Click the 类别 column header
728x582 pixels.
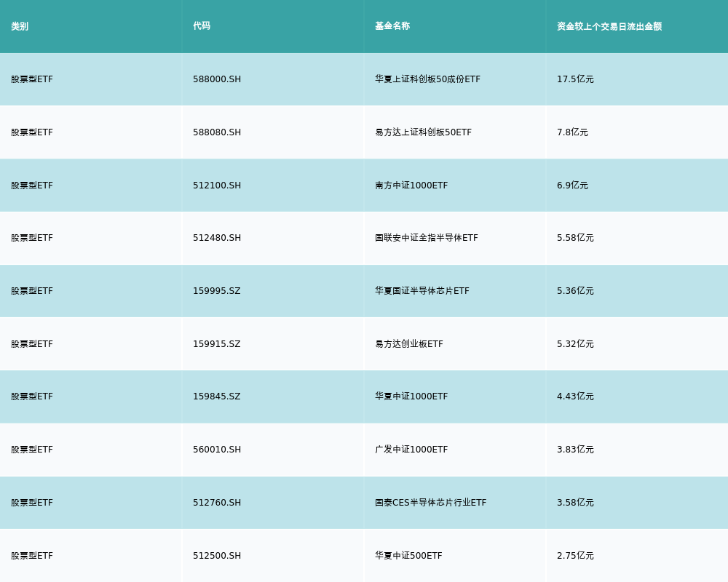point(20,26)
